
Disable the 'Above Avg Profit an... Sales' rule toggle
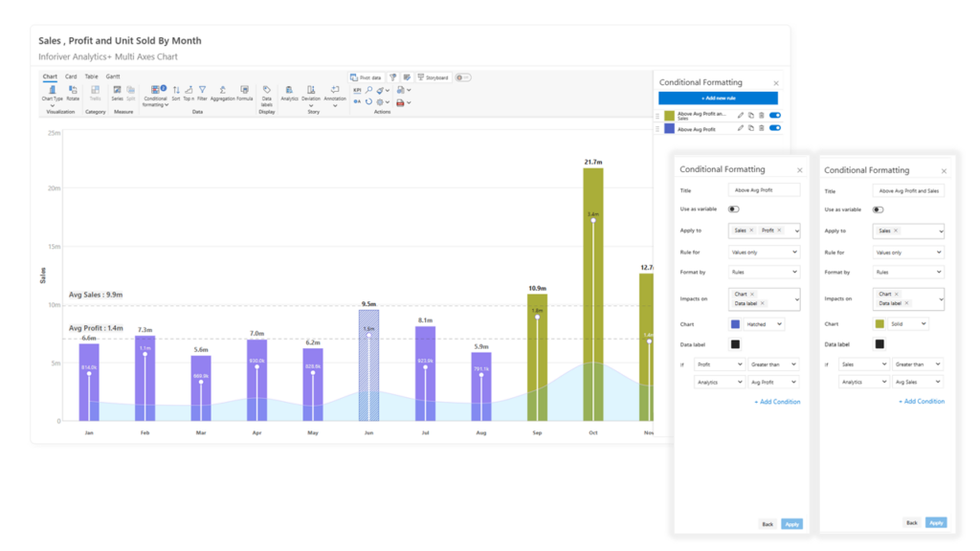[x=775, y=116]
